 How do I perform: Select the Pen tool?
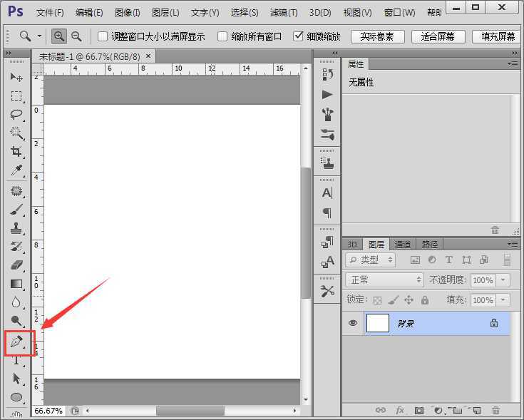pyautogui.click(x=16, y=342)
